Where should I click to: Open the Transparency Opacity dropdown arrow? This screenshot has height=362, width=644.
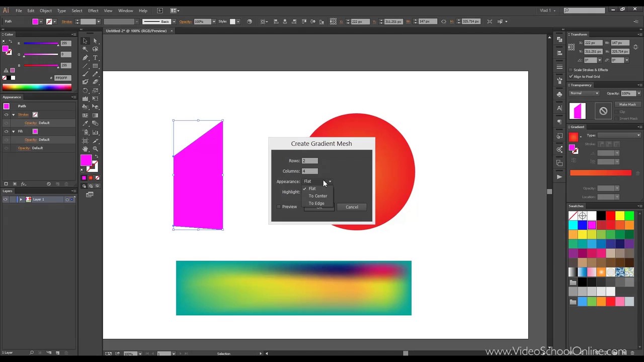[639, 94]
